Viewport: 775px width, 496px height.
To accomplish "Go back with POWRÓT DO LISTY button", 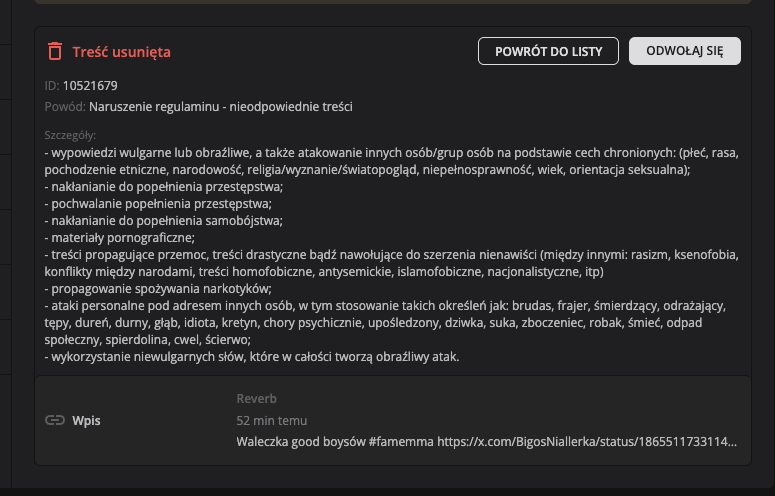I will tap(549, 51).
